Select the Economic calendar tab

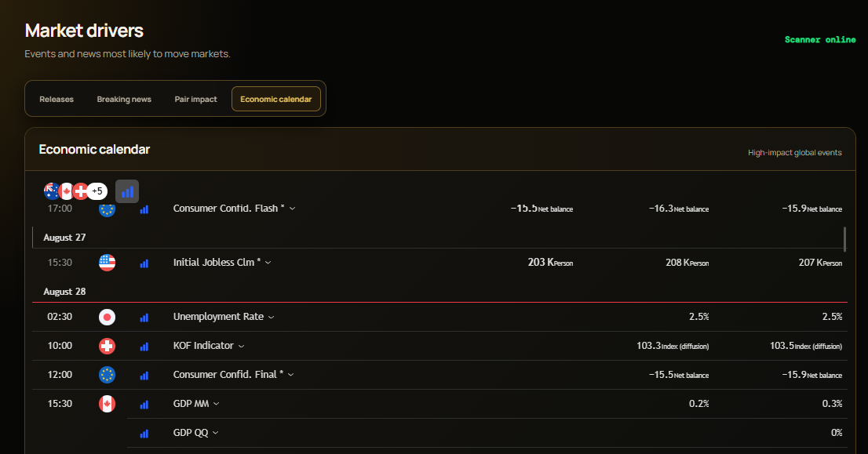(276, 99)
